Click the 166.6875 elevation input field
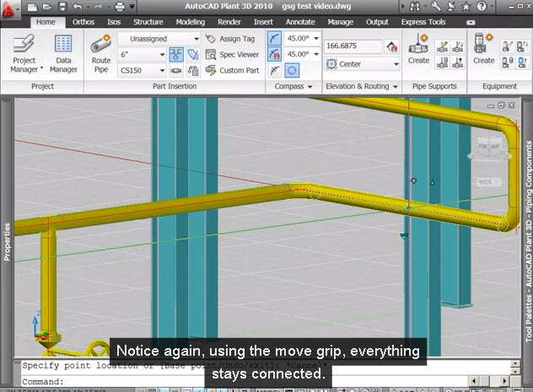 pos(353,46)
